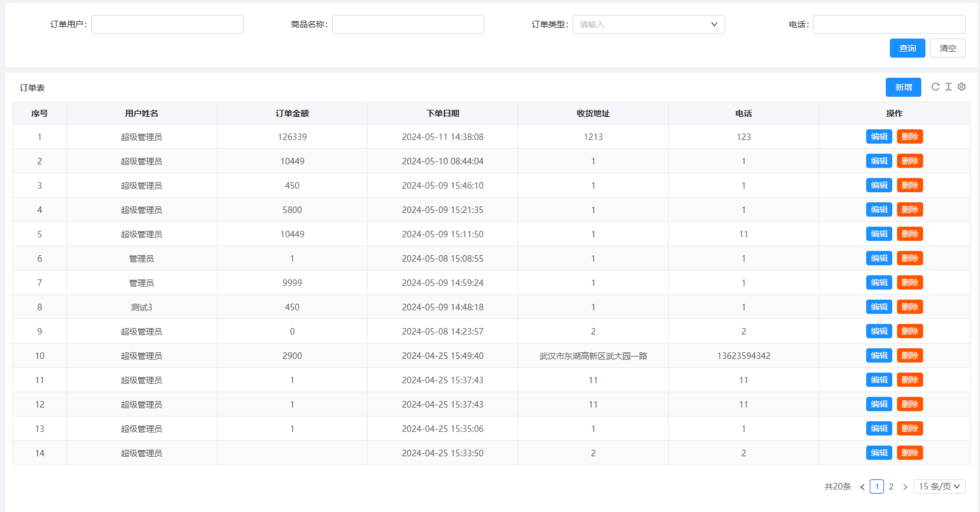The width and height of the screenshot is (980, 512).
Task: Delete order row 1 with amount 126339
Action: [x=910, y=136]
